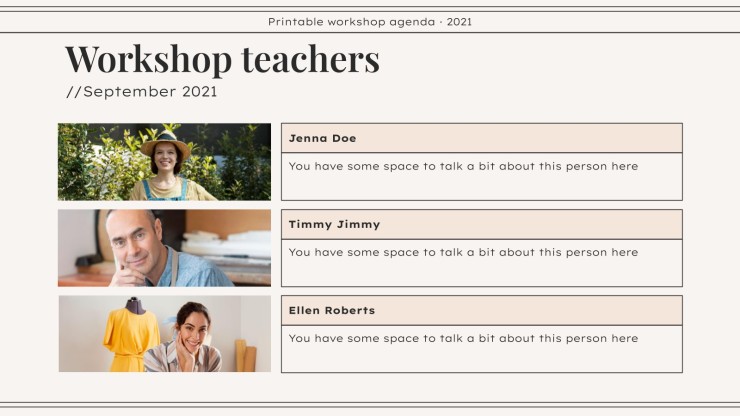Click the "Ellen Roberts" name text

pos(331,310)
